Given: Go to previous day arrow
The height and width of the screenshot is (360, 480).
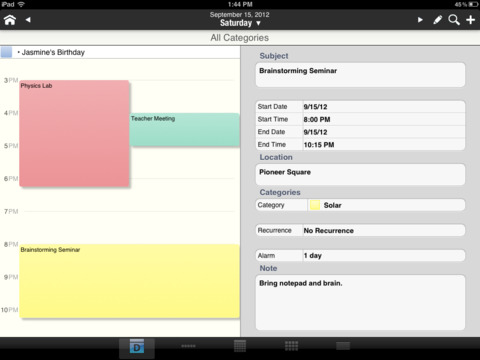Looking at the screenshot, I should (x=28, y=20).
